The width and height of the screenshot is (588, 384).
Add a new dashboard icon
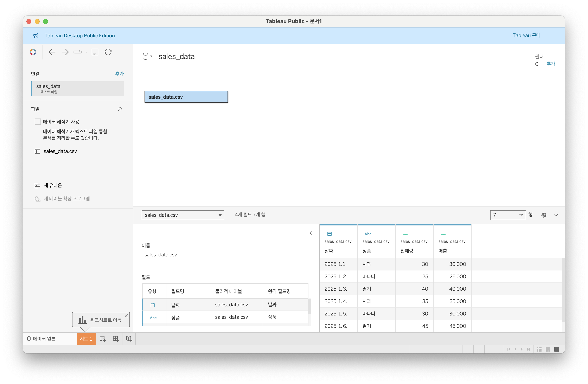116,339
